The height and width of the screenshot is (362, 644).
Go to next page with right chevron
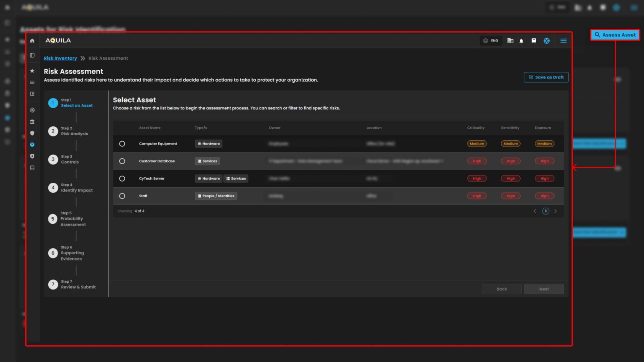tap(555, 211)
